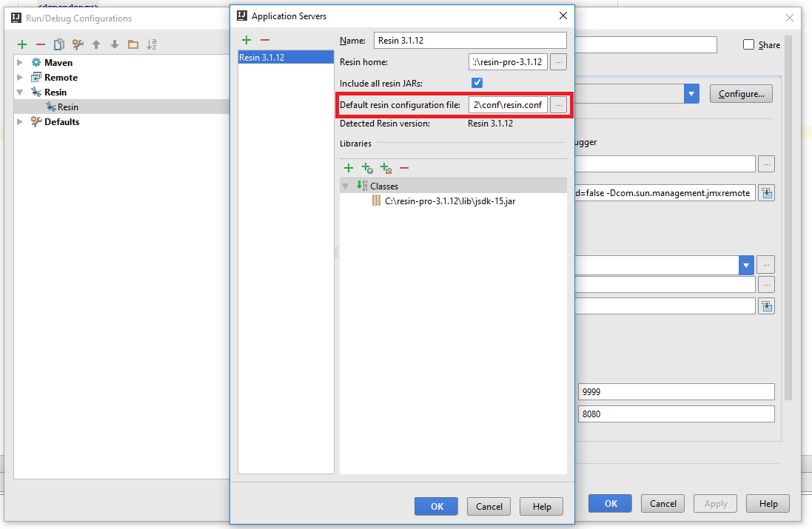Select Maven in configuration tree
812x529 pixels.
58,63
